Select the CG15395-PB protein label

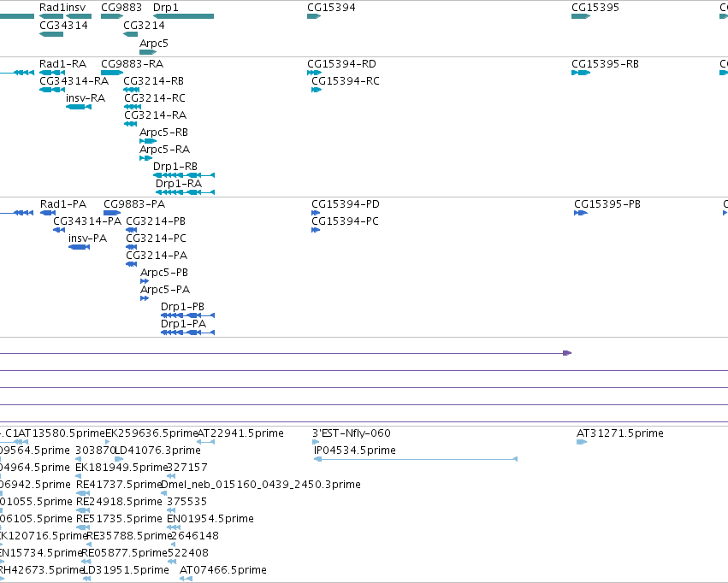click(607, 203)
